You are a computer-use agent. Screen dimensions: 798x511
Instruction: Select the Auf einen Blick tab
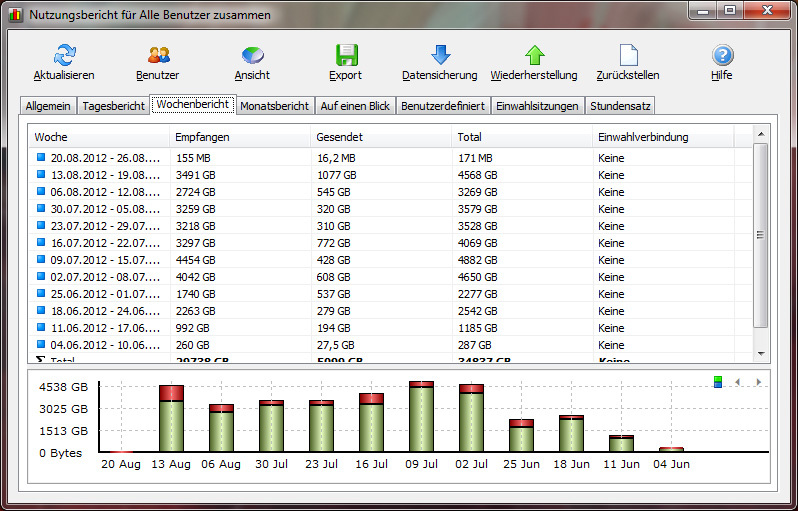[x=355, y=105]
